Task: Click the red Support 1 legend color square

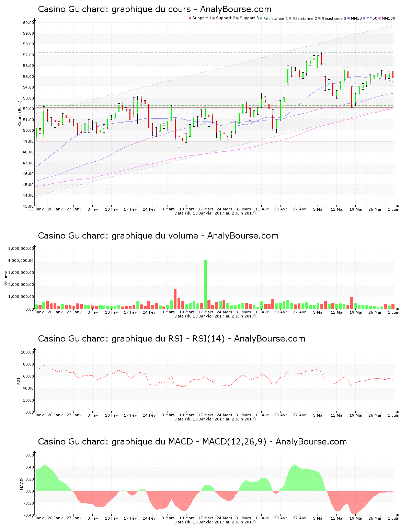Action: (x=190, y=18)
